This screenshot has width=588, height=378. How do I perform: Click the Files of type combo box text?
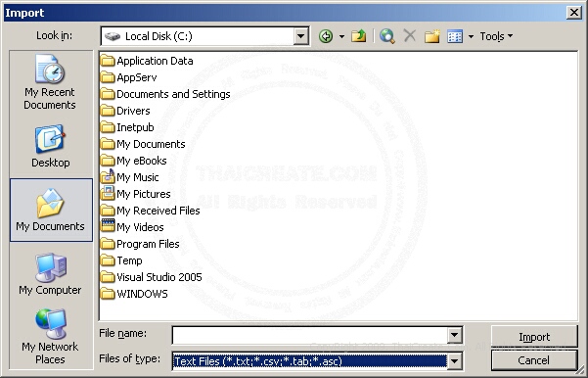click(310, 361)
